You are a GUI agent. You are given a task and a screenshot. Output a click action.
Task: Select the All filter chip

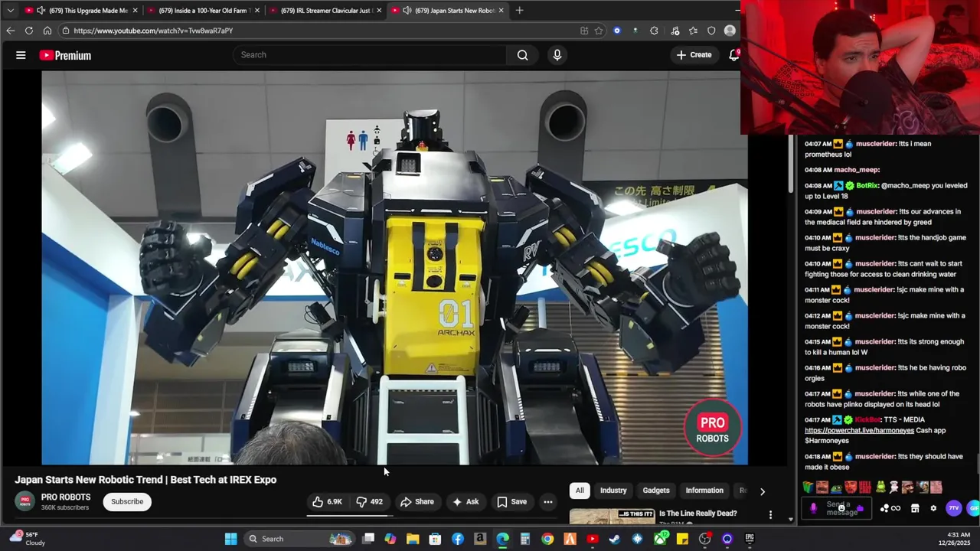(580, 491)
